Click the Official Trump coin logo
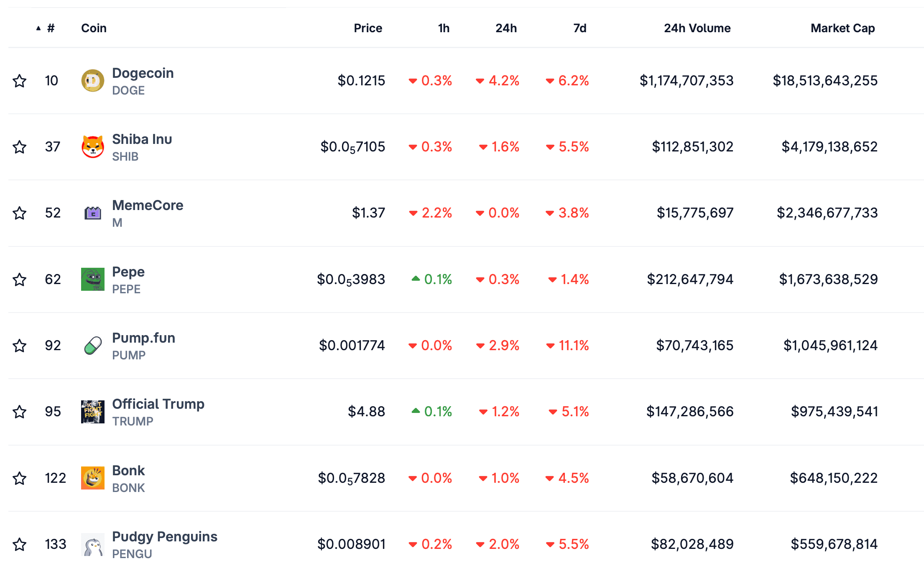Image resolution: width=924 pixels, height=574 pixels. coord(92,412)
